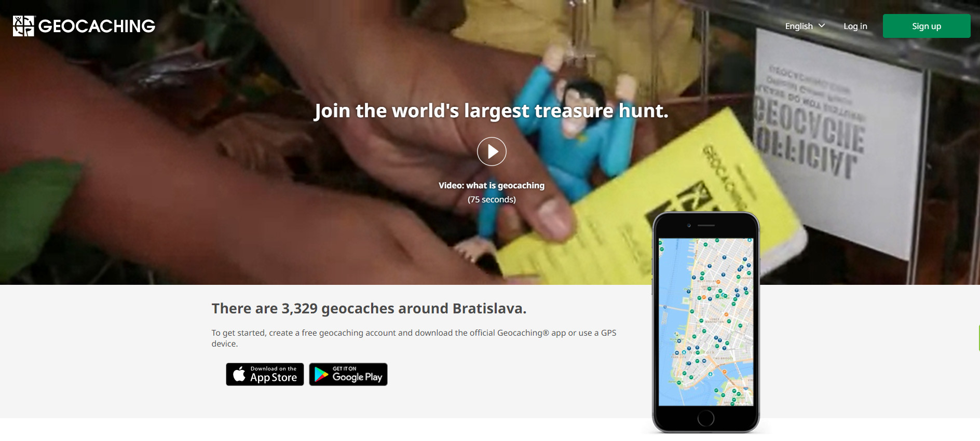
Task: Click the phone map screenshot image
Action: click(x=706, y=322)
